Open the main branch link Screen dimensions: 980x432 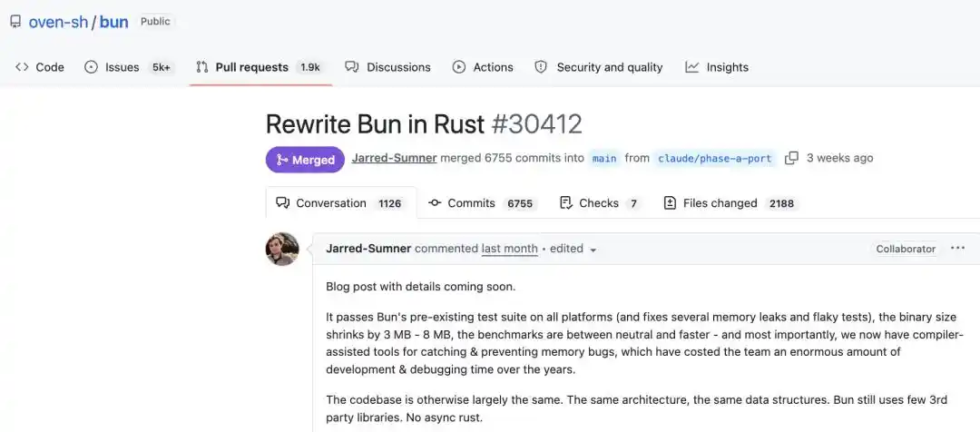coord(604,158)
